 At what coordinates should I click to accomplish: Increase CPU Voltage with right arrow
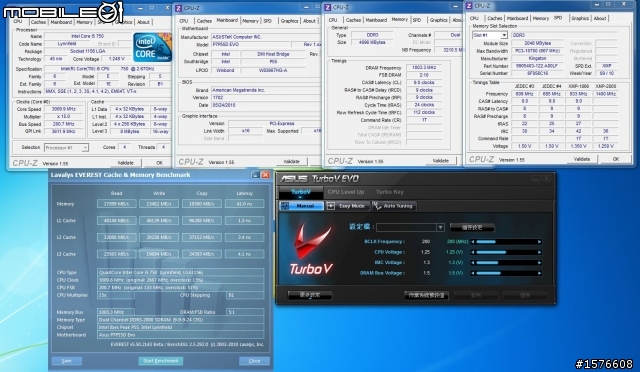(540, 252)
